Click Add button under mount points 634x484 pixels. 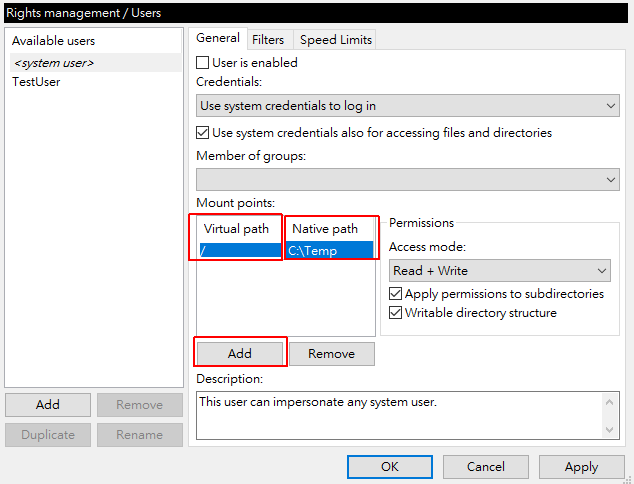point(240,353)
